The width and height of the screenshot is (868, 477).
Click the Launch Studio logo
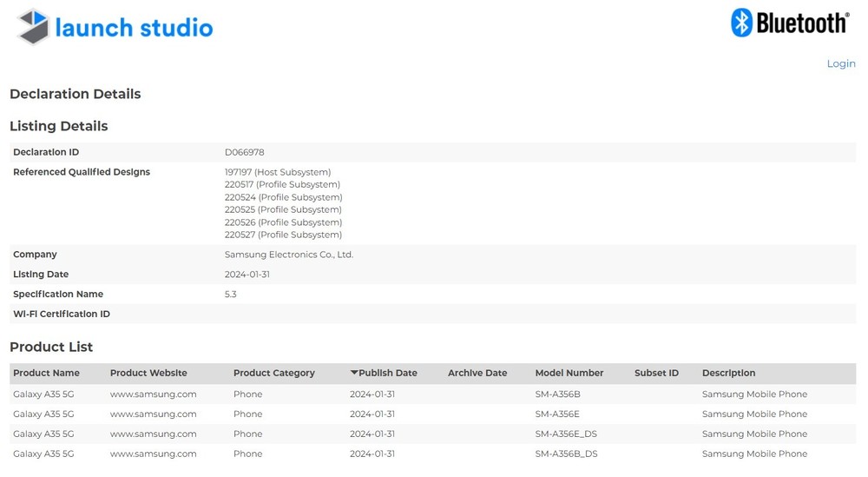115,27
